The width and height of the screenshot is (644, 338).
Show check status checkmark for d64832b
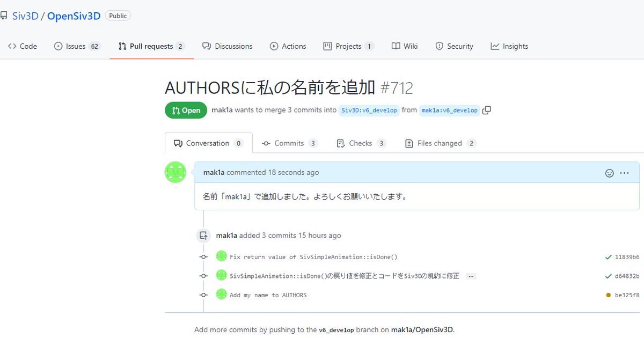[x=608, y=276]
